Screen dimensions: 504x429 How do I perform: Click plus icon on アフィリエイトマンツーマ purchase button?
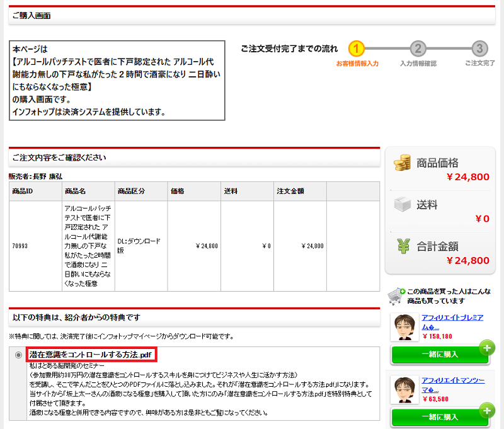click(486, 410)
